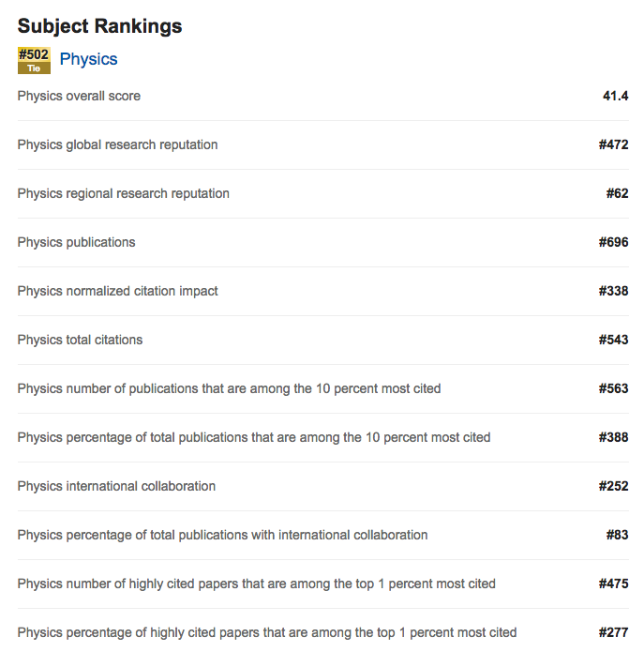Click the #472 rank value
This screenshot has height=652, width=644.
coord(613,144)
